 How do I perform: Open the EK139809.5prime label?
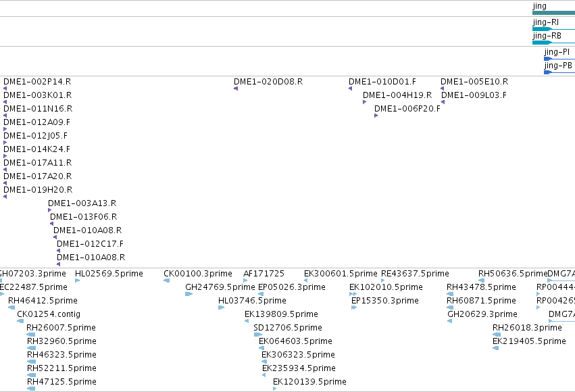click(281, 315)
